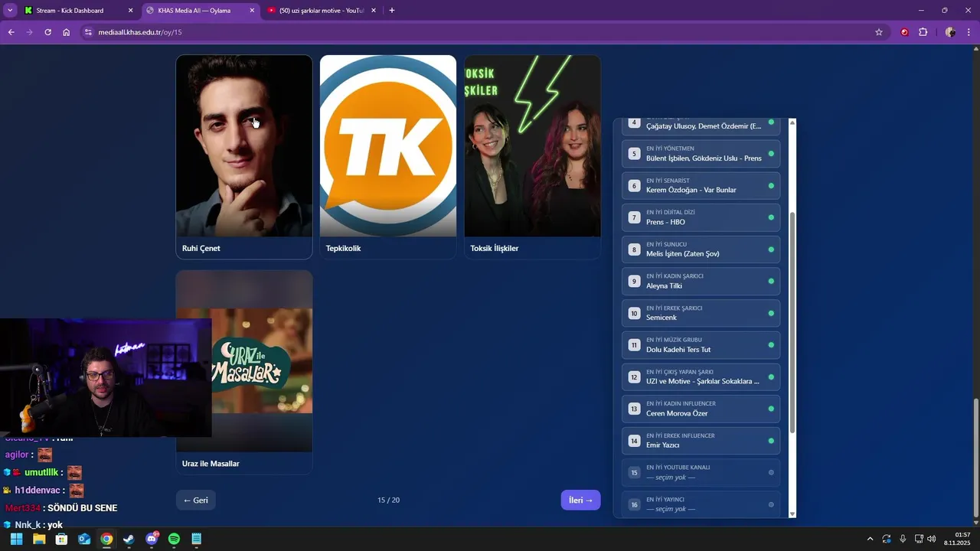
Task: Click the Geri back button
Action: pyautogui.click(x=196, y=500)
